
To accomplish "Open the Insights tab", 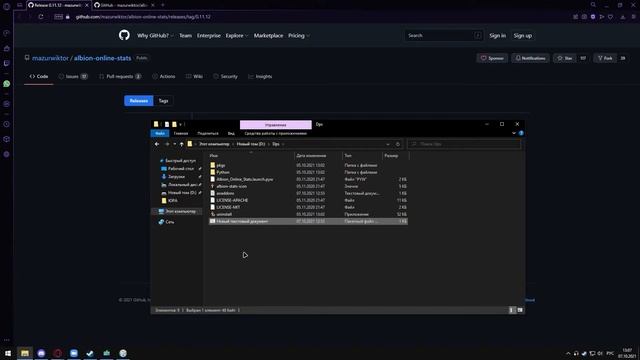I will click(260, 76).
